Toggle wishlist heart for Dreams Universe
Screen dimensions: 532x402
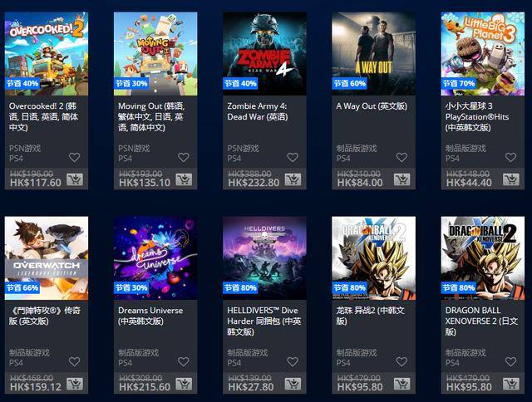point(184,361)
